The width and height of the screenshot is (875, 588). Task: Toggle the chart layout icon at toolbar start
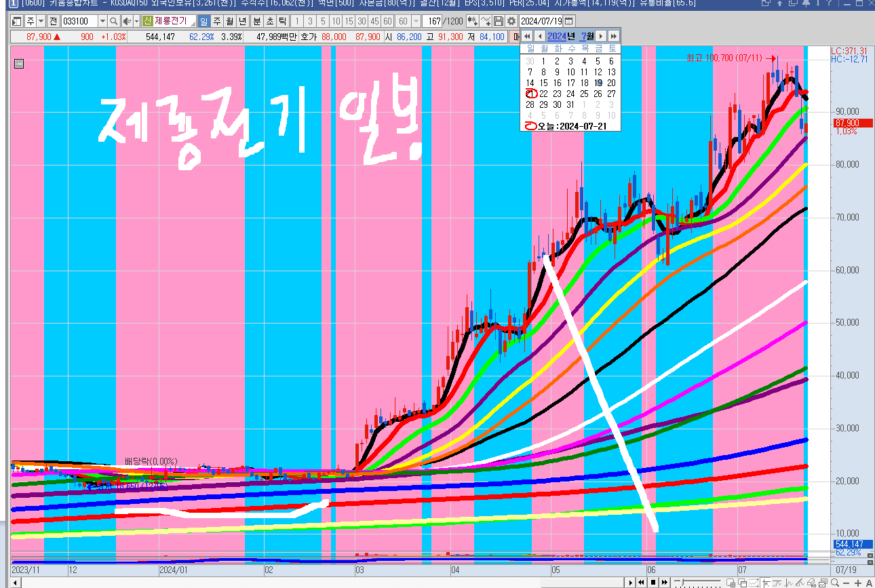click(16, 21)
